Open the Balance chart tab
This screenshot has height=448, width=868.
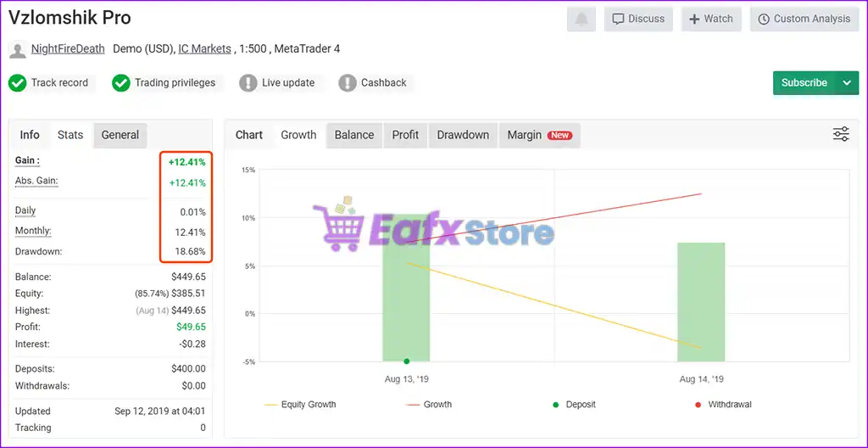point(354,135)
